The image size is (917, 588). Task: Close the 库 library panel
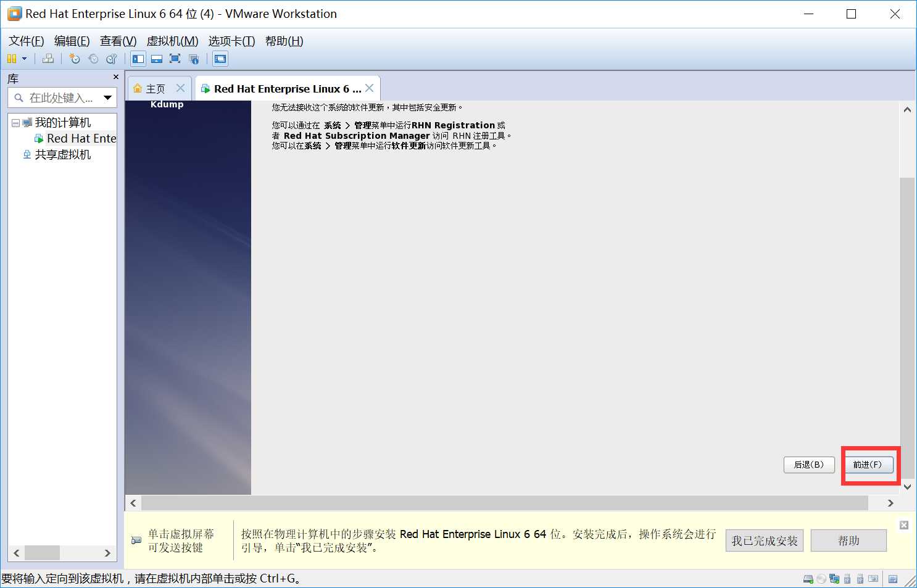115,77
